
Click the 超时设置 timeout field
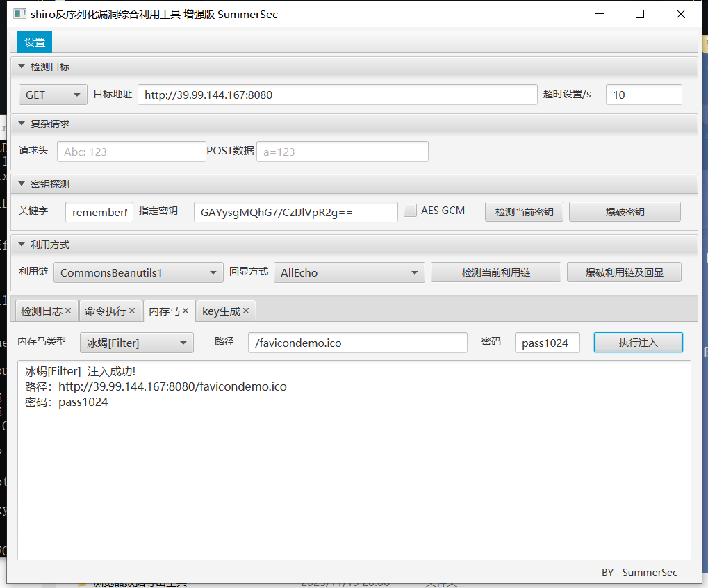click(643, 95)
